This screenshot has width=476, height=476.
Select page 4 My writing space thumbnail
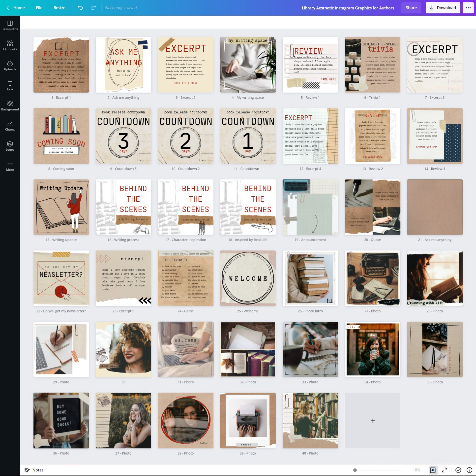coord(248,65)
